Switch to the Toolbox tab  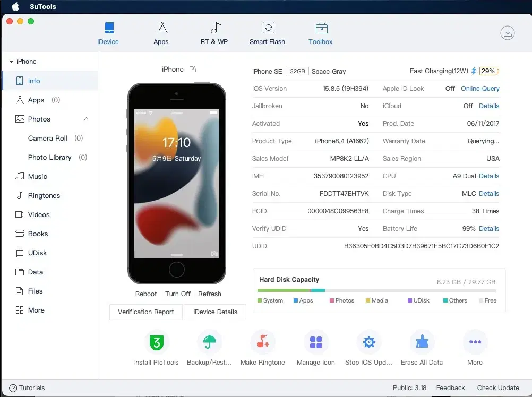click(x=320, y=33)
